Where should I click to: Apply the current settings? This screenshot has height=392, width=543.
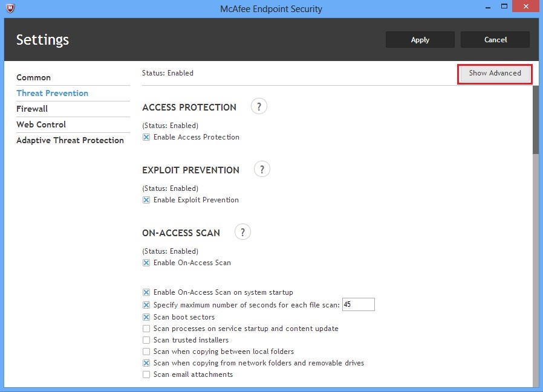(x=420, y=39)
